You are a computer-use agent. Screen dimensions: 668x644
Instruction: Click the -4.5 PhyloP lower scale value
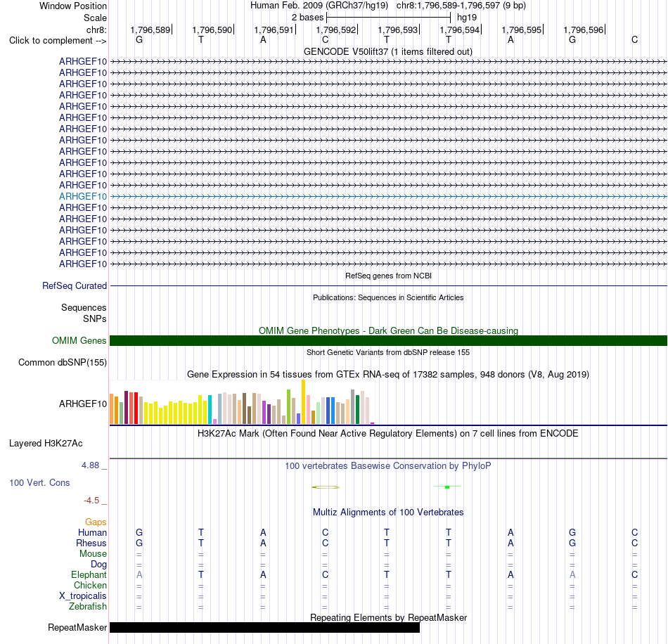click(91, 501)
